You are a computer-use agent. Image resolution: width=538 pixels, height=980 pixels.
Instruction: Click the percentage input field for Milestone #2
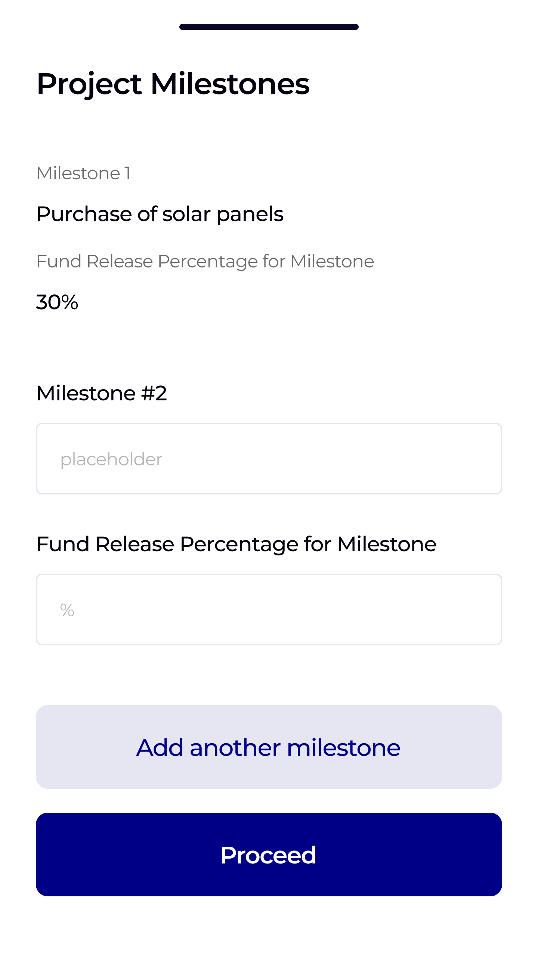(x=269, y=610)
